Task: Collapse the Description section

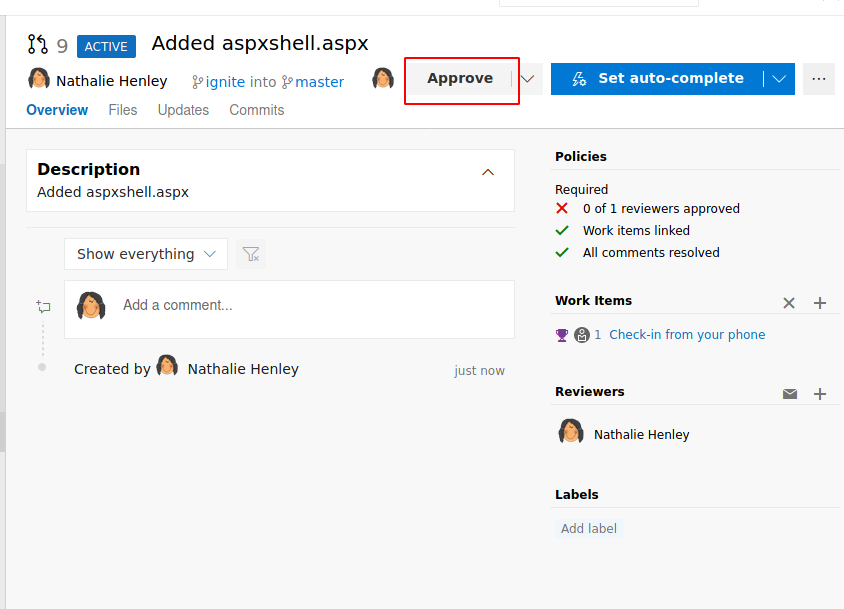Action: coord(488,172)
